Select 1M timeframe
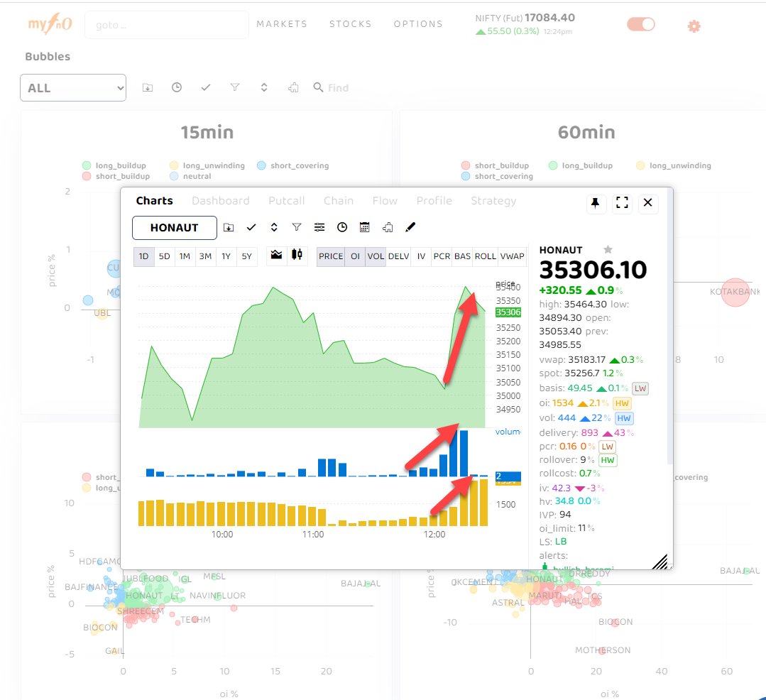The width and height of the screenshot is (766, 700). click(185, 256)
